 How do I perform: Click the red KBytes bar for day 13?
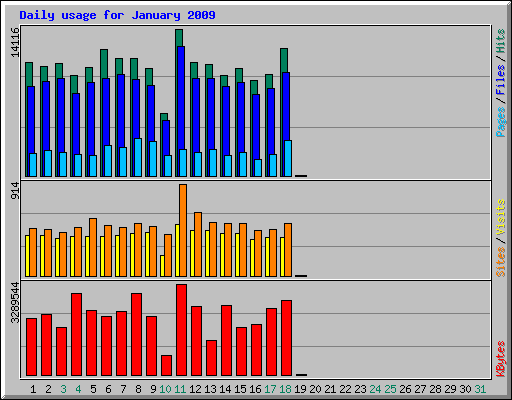pos(211,358)
